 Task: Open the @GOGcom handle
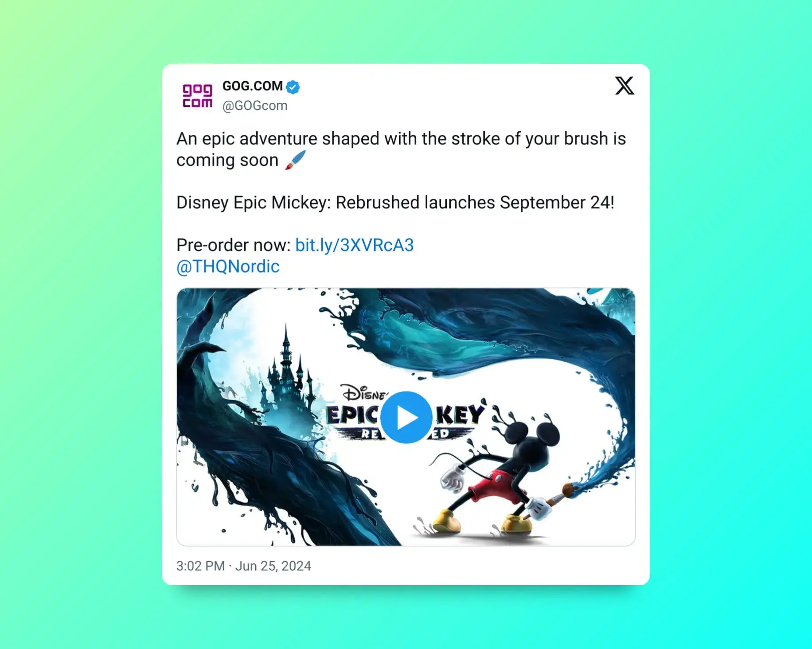[255, 106]
